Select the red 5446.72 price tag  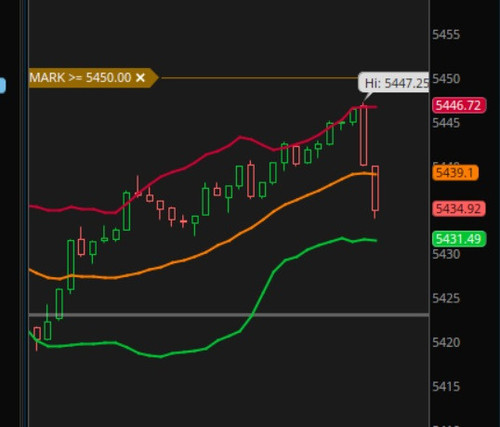tap(459, 105)
